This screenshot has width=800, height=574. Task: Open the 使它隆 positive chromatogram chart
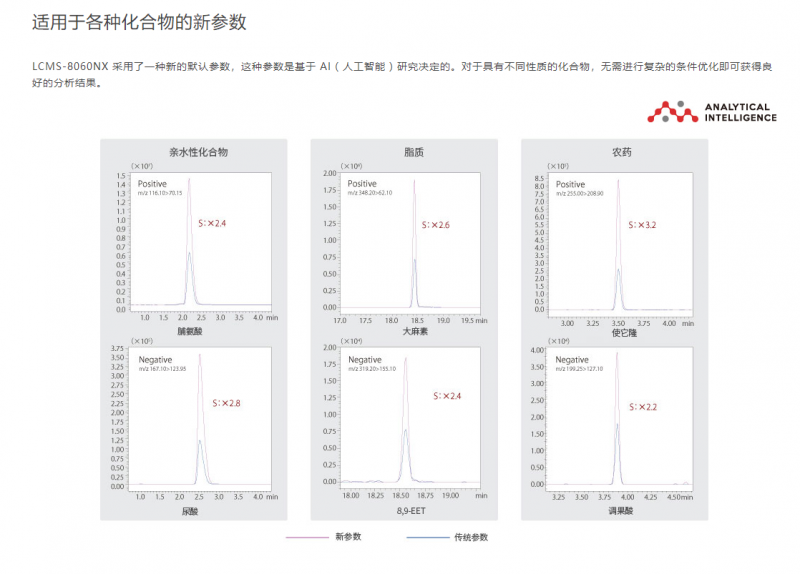coord(622,240)
